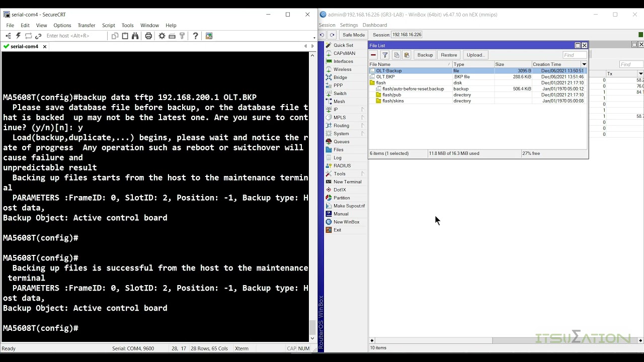Close the serial-com4 tab
The height and width of the screenshot is (362, 644).
point(45,46)
